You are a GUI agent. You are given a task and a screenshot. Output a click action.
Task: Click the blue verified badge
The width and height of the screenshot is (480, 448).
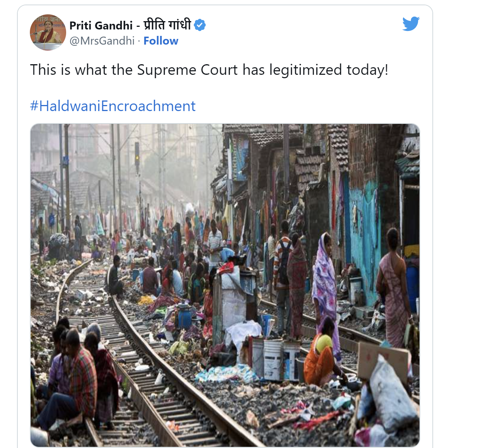(200, 25)
